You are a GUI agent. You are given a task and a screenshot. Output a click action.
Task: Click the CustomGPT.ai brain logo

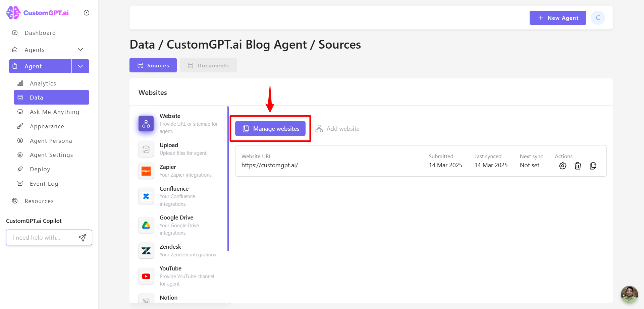(x=13, y=13)
